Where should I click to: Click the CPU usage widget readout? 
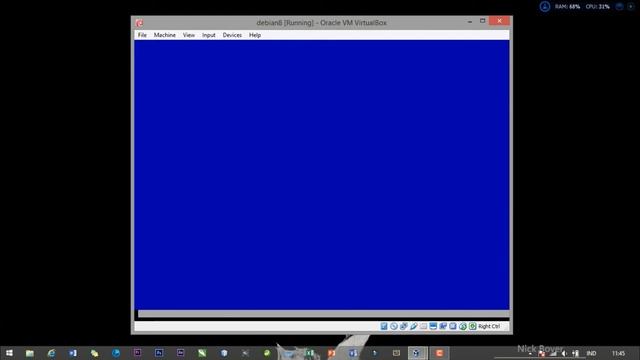click(x=598, y=7)
